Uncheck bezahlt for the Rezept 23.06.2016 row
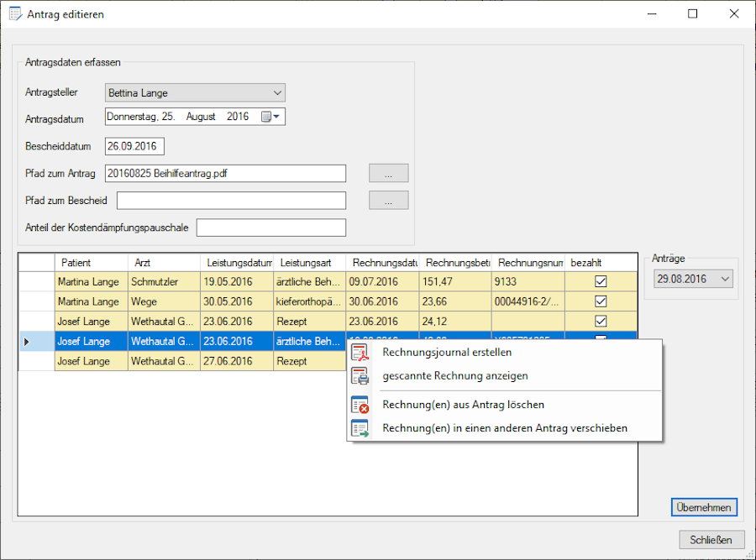The width and height of the screenshot is (756, 560). 601,322
